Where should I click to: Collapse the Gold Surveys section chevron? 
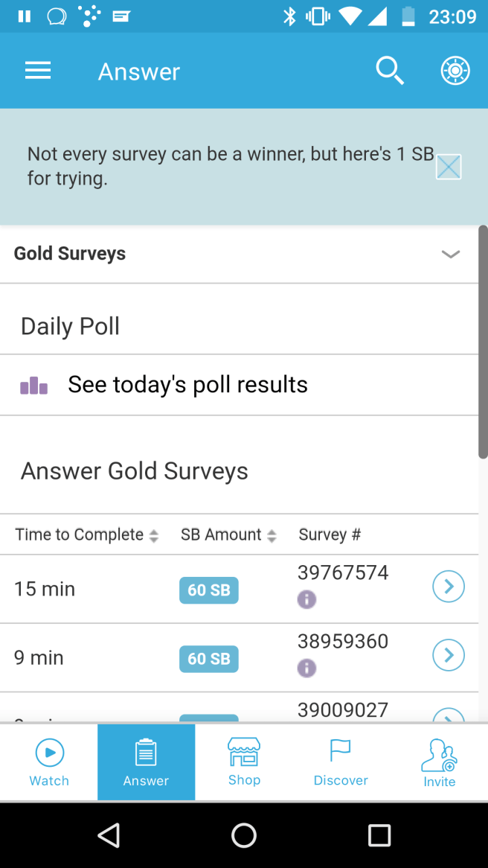(x=450, y=254)
